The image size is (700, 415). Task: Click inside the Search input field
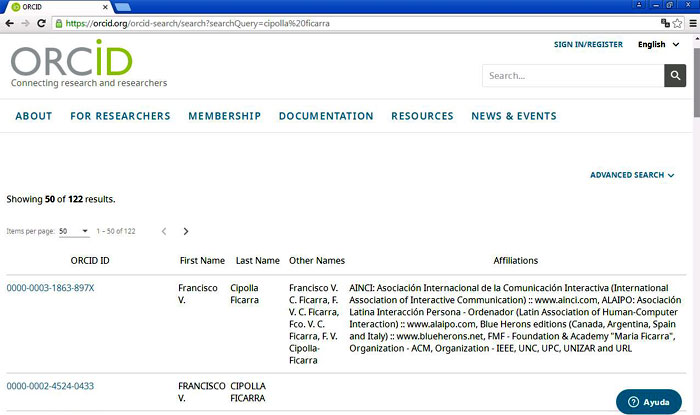coord(573,75)
